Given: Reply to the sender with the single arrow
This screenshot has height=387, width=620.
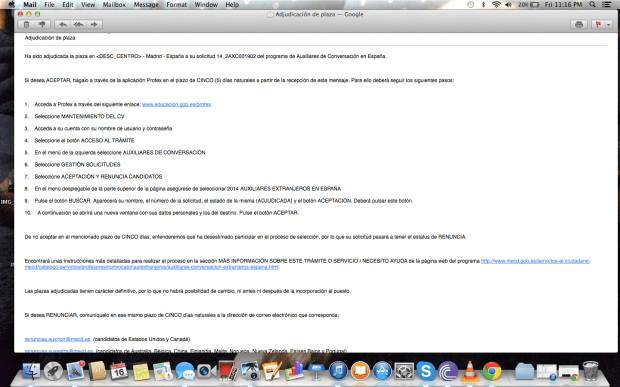Looking at the screenshot, I should (x=62, y=25).
